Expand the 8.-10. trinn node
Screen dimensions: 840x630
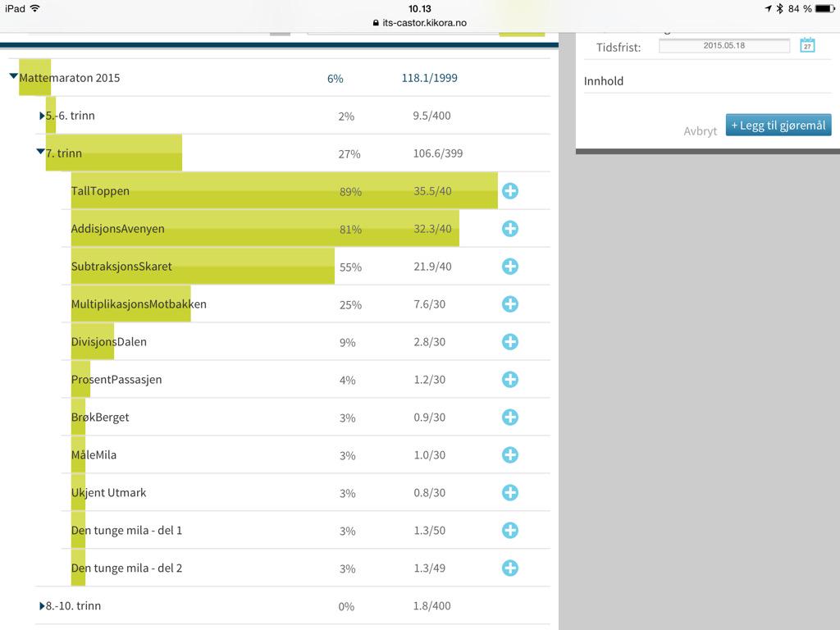coord(42,606)
